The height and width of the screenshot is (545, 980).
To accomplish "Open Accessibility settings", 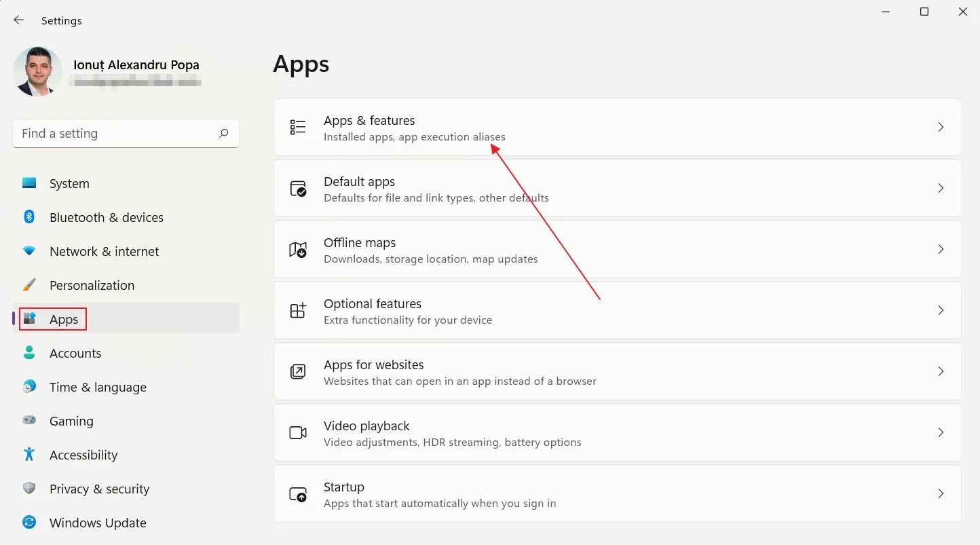I will 126,455.
